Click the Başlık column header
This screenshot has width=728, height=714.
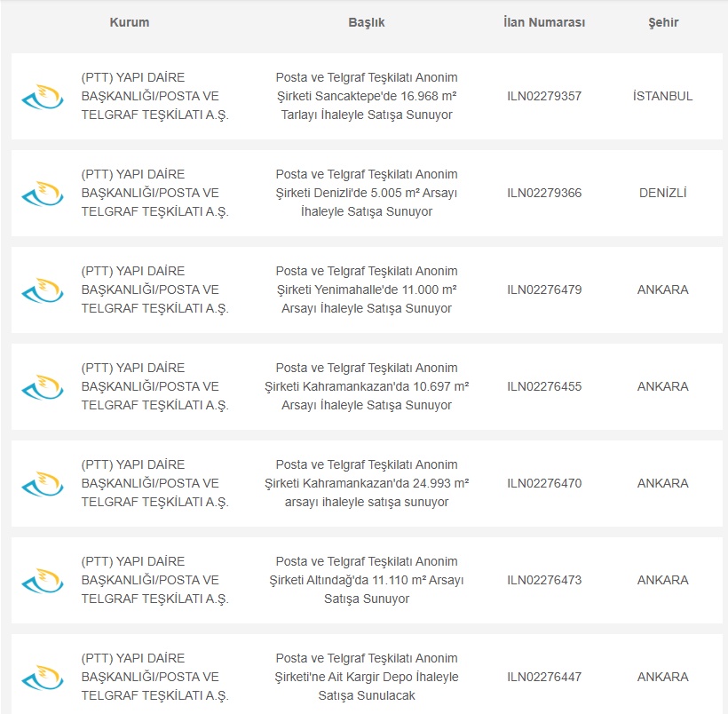[x=367, y=22]
